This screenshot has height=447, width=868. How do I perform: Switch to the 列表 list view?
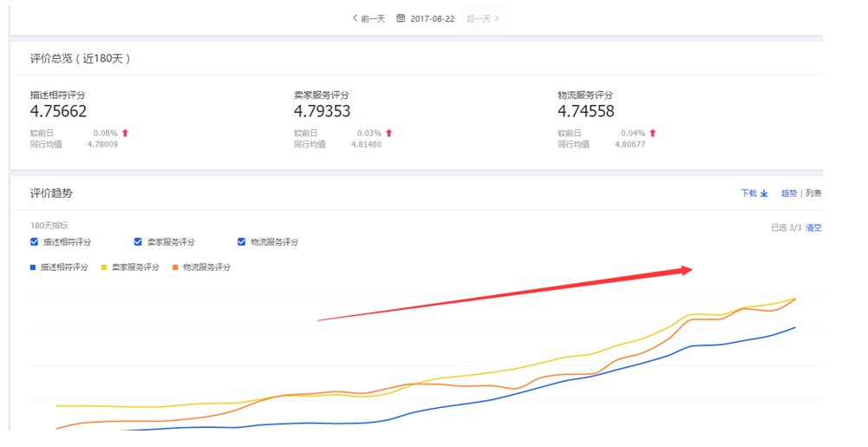[x=813, y=194]
